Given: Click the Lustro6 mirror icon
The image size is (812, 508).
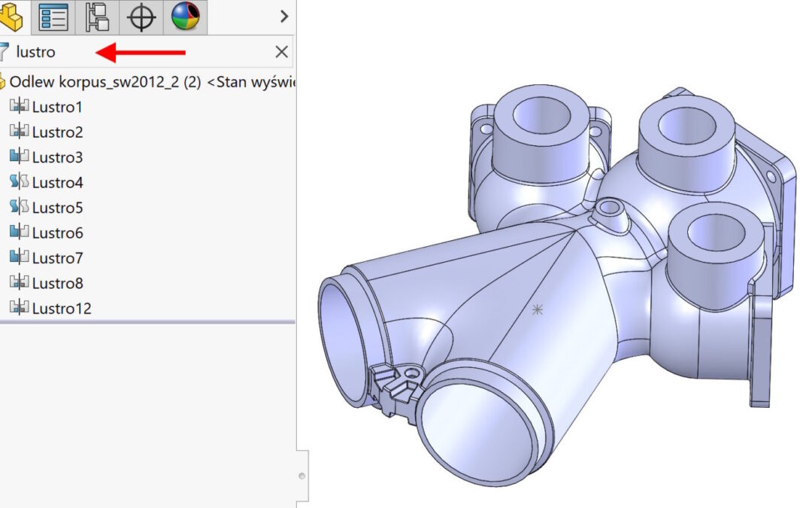Looking at the screenshot, I should pyautogui.click(x=19, y=233).
